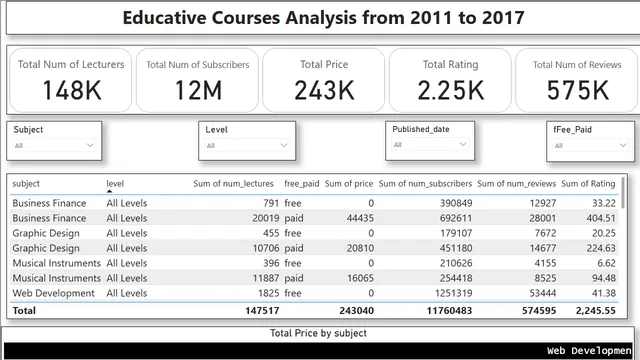The image size is (640, 360).
Task: Sort by the free_paid column header
Action: pyautogui.click(x=302, y=184)
